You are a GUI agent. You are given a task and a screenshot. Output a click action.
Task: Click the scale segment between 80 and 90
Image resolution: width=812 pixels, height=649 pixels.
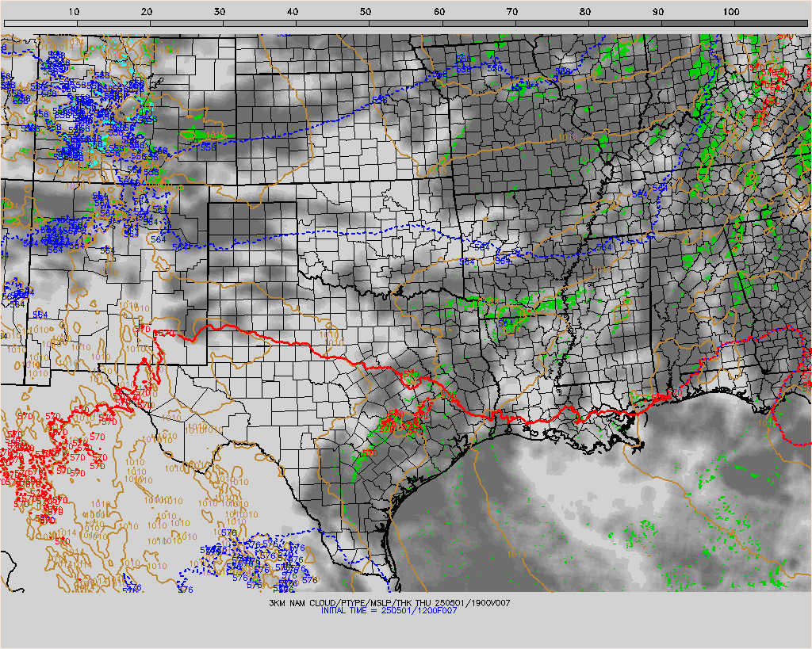click(x=625, y=23)
